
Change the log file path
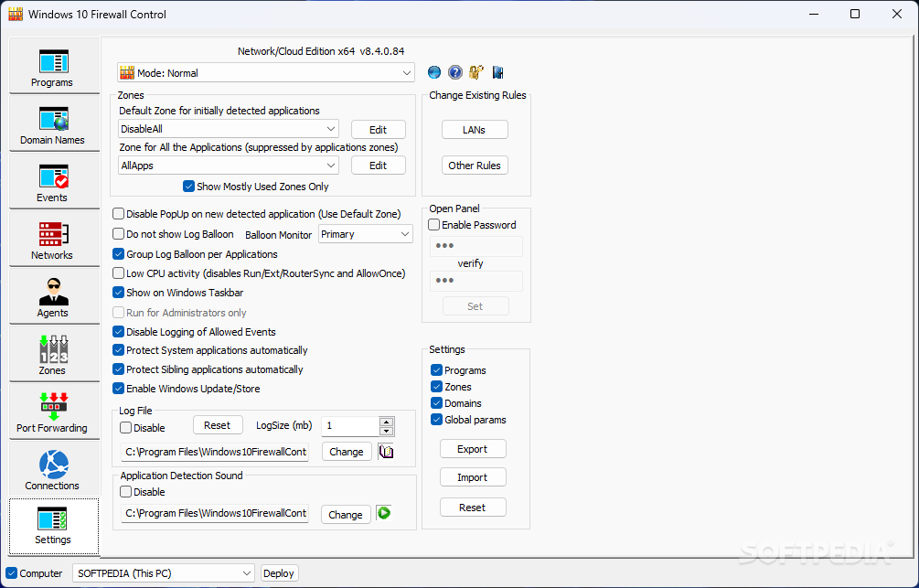click(x=347, y=452)
